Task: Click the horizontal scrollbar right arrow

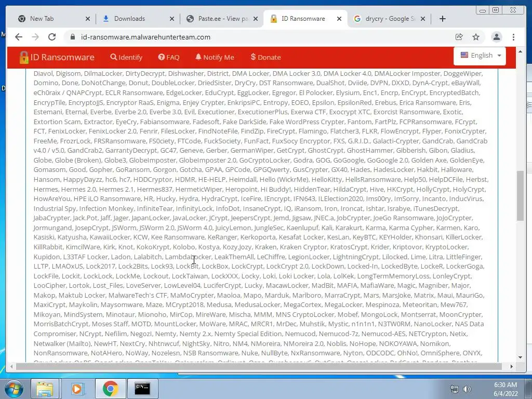Action: click(x=512, y=366)
